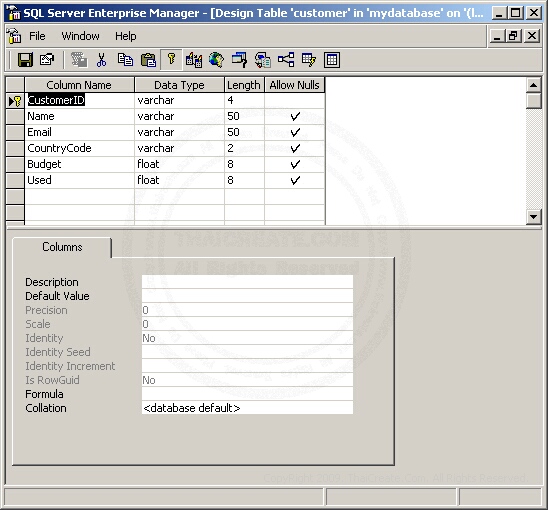Open the Is RowGuid property value No
548x510 pixels.
(247, 380)
